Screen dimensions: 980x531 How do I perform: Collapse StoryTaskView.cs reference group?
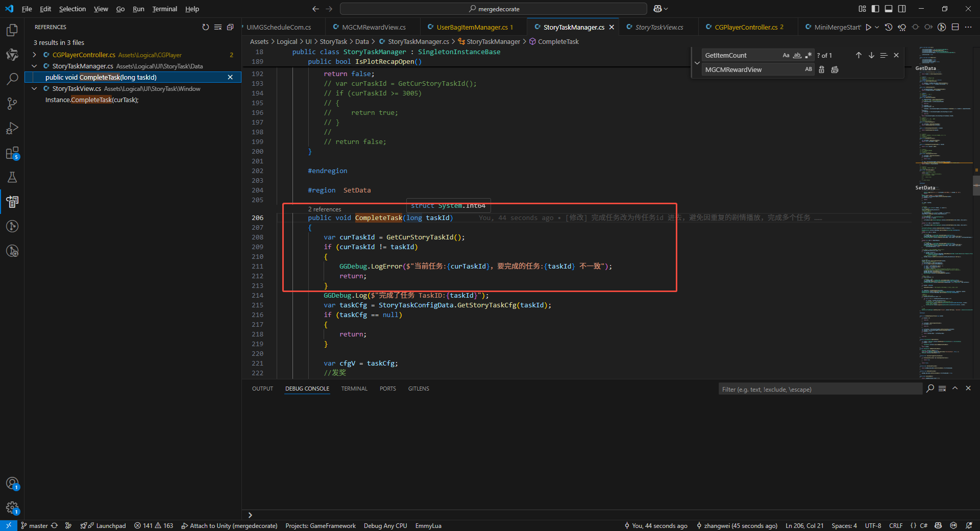click(34, 88)
